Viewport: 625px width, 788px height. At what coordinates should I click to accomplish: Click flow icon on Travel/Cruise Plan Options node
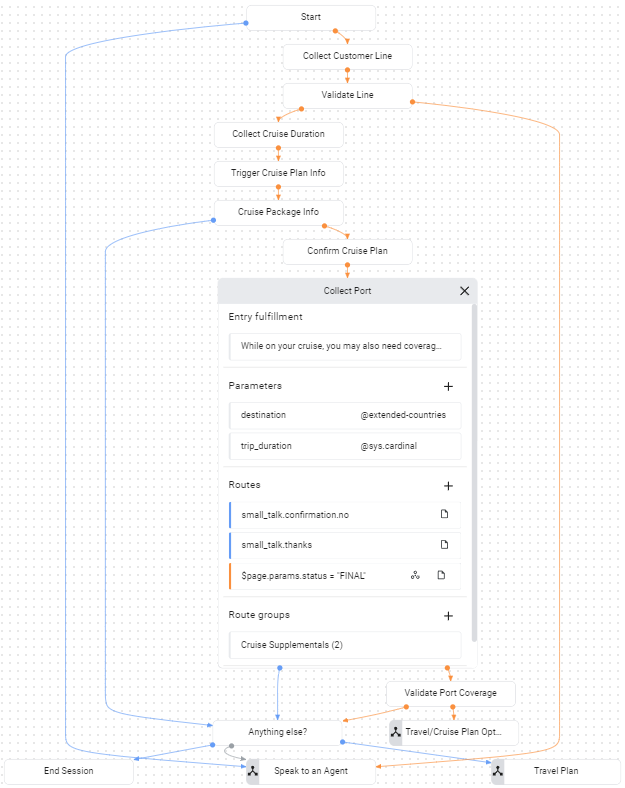[x=396, y=733]
